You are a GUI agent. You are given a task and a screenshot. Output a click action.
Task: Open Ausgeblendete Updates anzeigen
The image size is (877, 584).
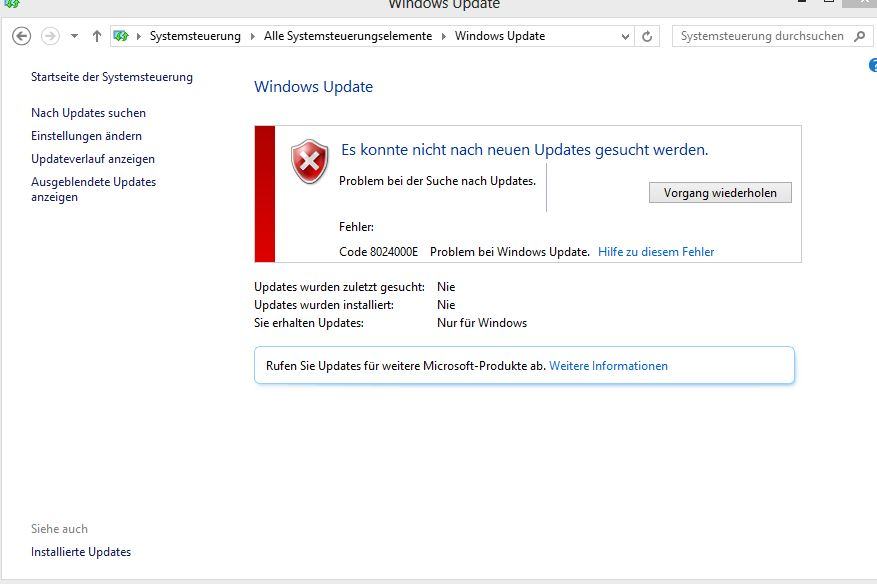click(x=93, y=190)
